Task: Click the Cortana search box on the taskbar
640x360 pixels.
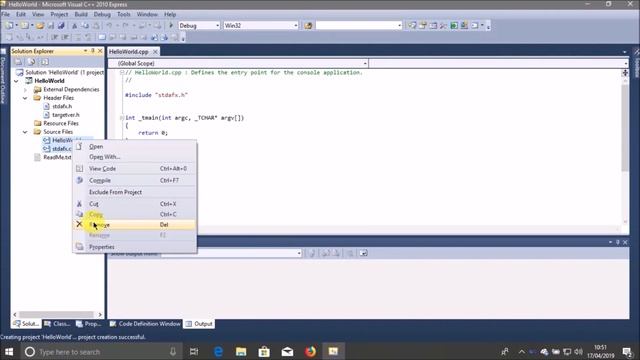Action: coord(100,351)
